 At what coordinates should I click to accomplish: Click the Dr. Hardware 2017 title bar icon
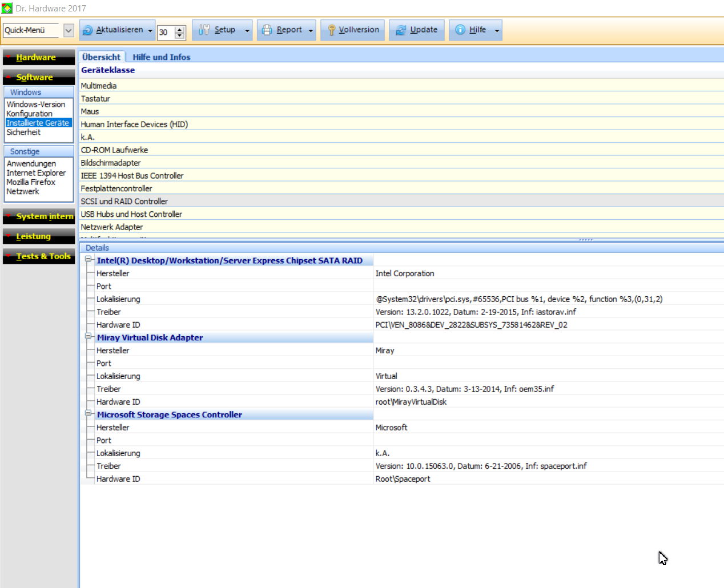(7, 9)
